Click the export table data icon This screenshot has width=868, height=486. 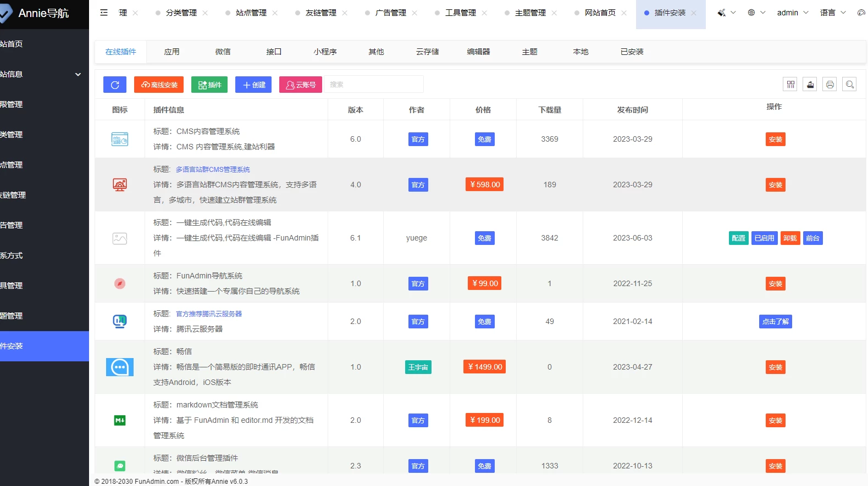(810, 85)
